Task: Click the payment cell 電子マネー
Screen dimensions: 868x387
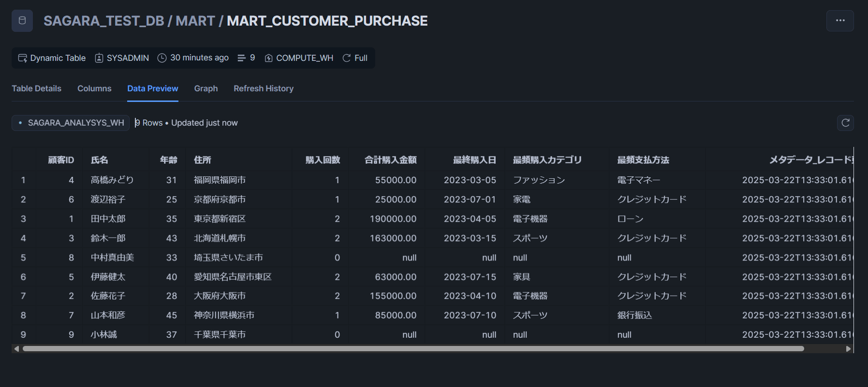Action: coord(639,180)
